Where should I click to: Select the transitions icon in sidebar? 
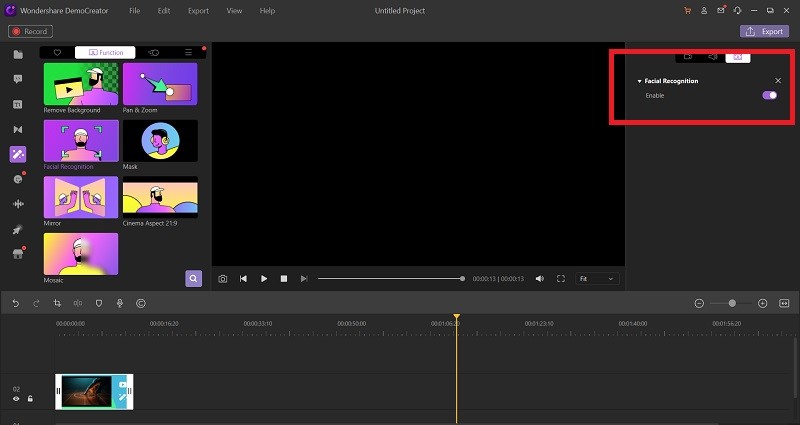pos(18,130)
